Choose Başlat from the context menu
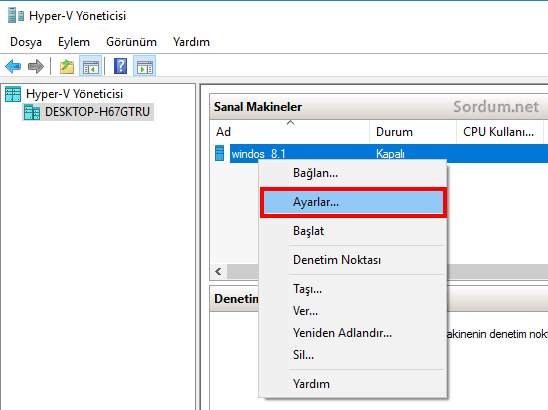 (353, 231)
